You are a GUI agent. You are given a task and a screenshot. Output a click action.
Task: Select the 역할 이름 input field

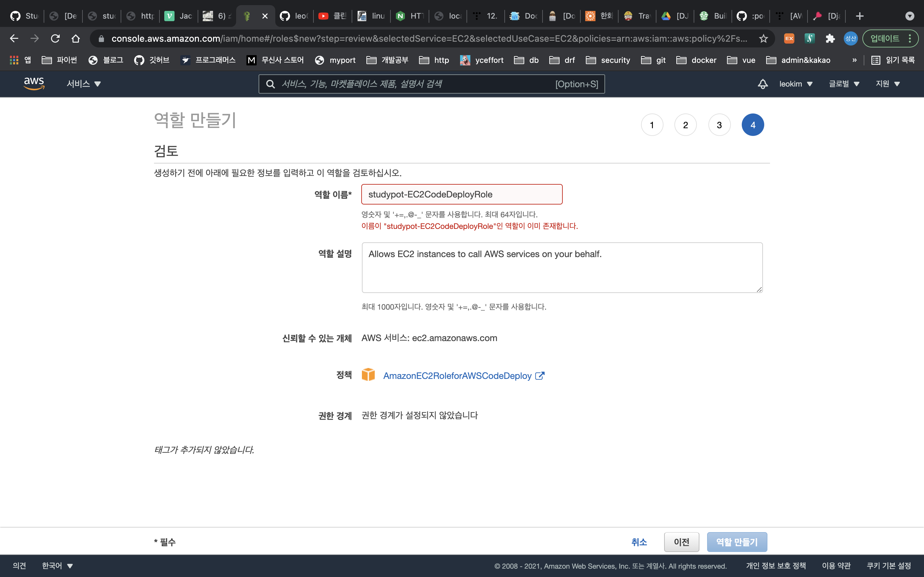(462, 194)
